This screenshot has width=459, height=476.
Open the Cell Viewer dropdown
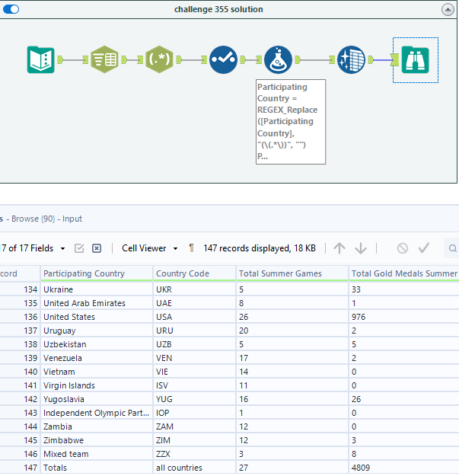149,248
